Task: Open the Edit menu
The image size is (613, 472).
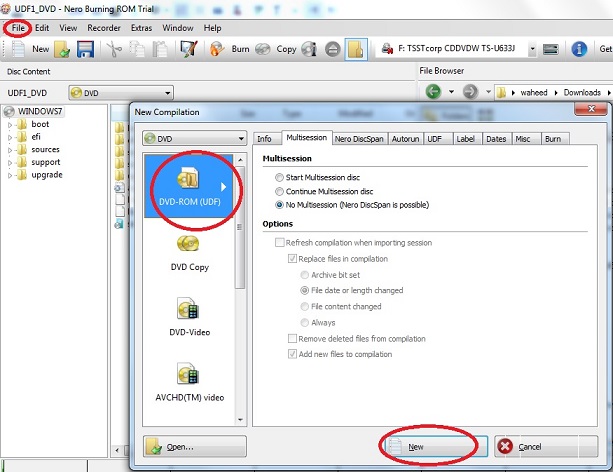Action: pyautogui.click(x=42, y=28)
